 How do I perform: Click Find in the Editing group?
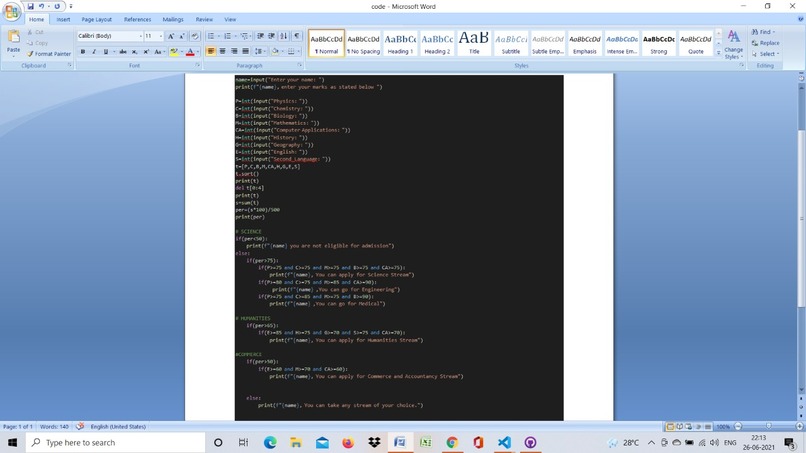click(763, 32)
